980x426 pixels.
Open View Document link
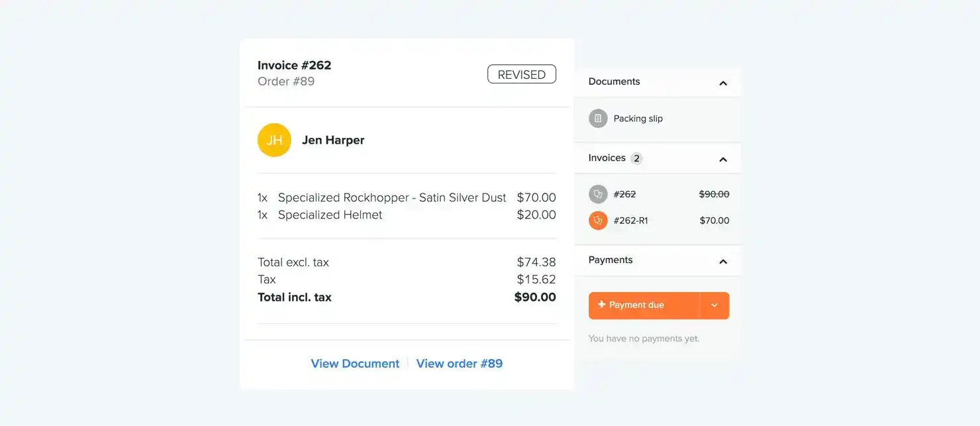click(355, 363)
